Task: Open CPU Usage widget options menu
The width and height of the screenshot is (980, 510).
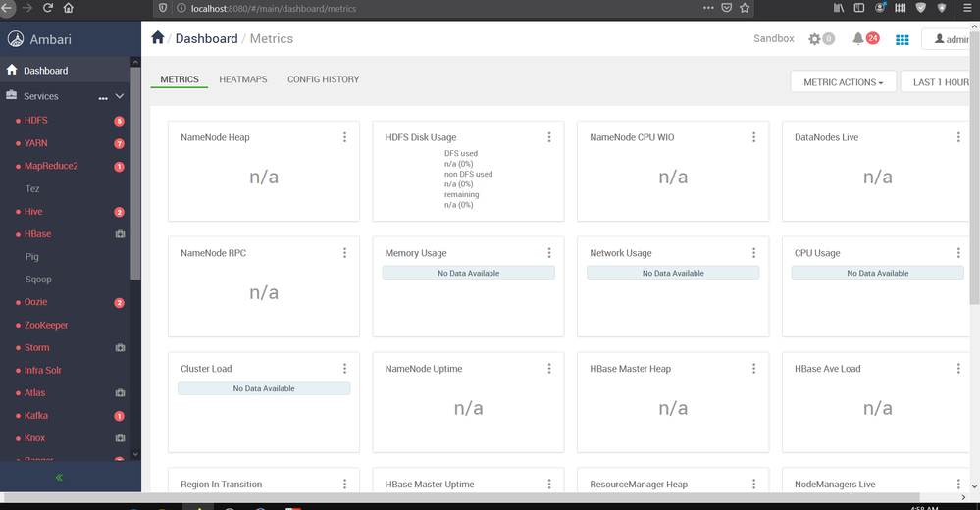Action: (958, 252)
